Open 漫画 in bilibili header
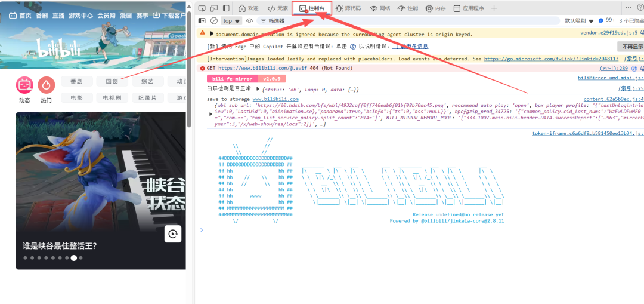The height and width of the screenshot is (304, 644). [x=126, y=15]
